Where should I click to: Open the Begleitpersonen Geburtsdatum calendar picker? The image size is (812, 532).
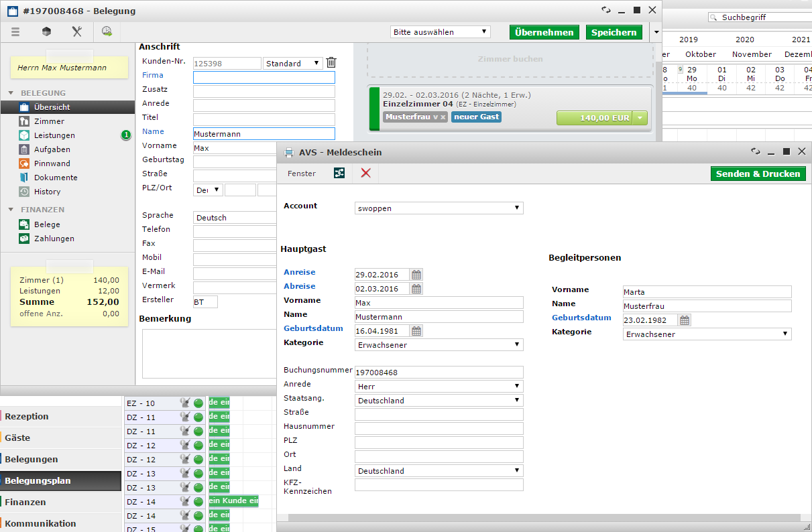pyautogui.click(x=685, y=320)
